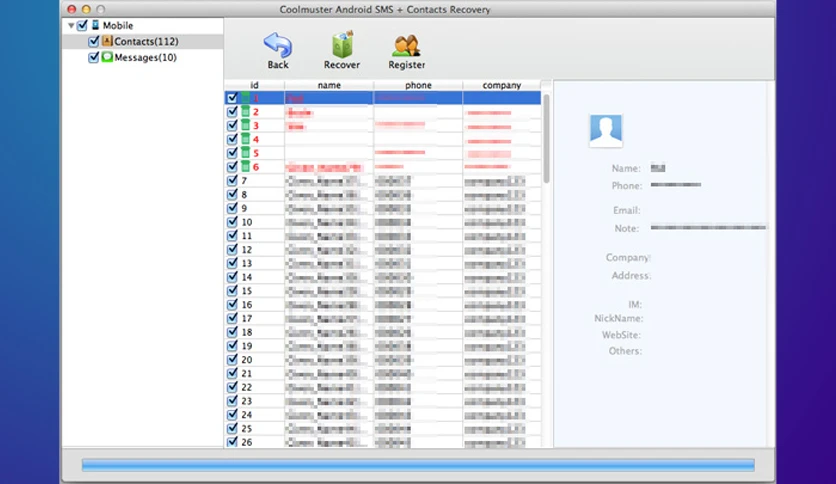Select id number 19 in the table

point(247,346)
